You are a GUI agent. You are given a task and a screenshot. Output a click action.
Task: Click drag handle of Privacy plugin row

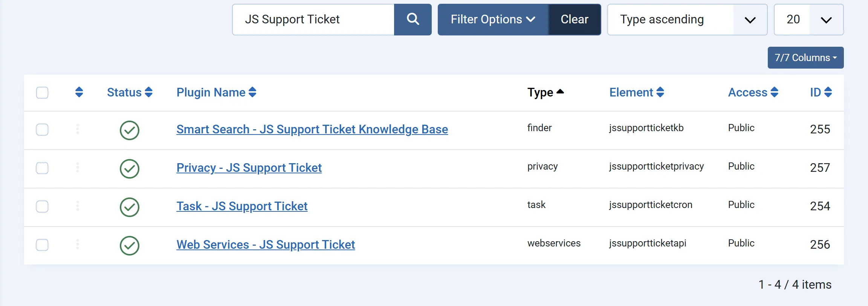[x=78, y=168]
